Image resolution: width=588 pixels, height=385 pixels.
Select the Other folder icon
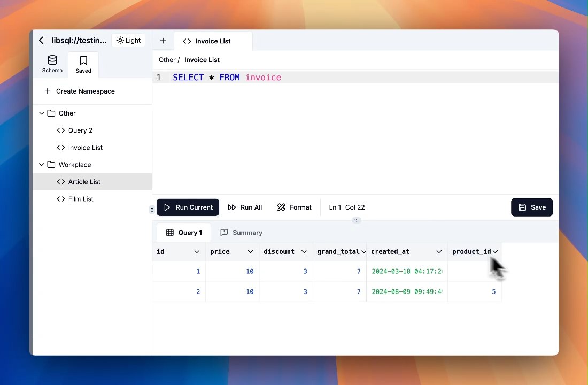[x=51, y=113]
